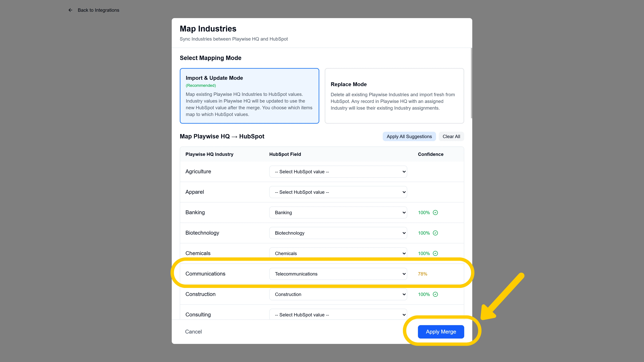
Task: Click the checkmark icon next to Construction 100%
Action: (x=435, y=294)
